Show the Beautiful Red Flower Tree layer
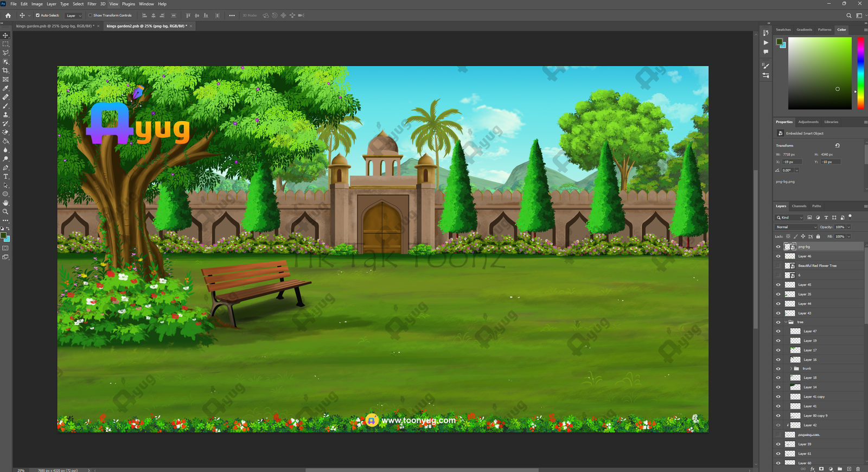868x472 pixels. click(778, 266)
